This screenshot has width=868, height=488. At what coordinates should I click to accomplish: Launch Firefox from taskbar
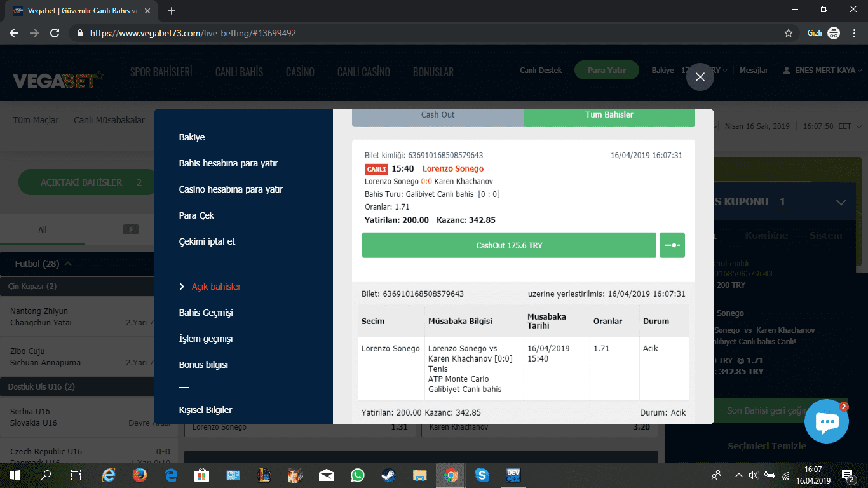tap(140, 475)
